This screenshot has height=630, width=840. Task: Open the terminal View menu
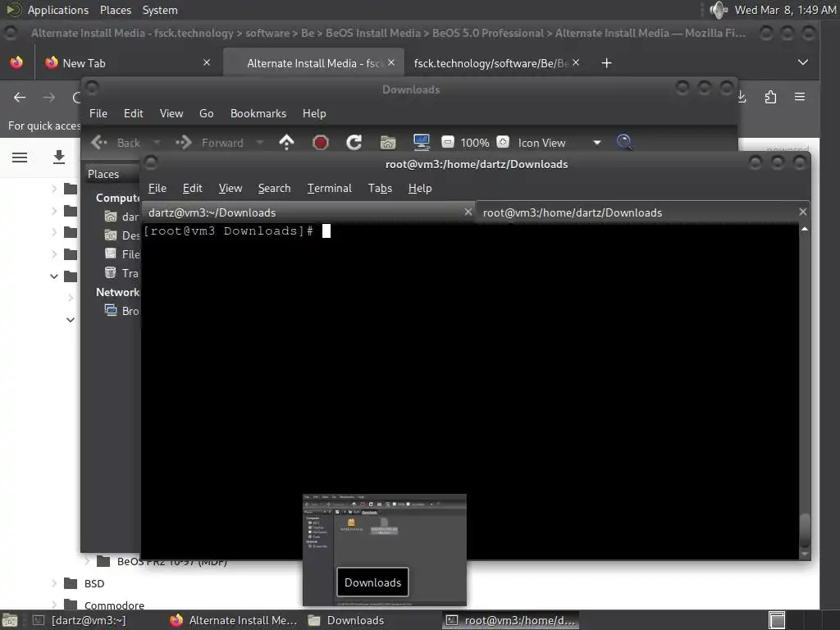coord(231,188)
